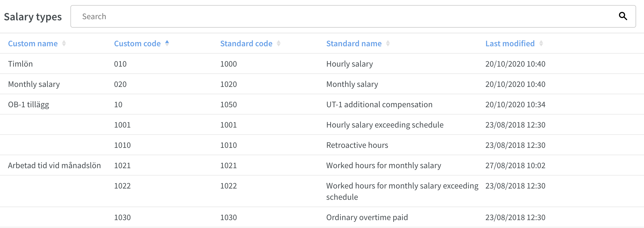This screenshot has width=644, height=228.
Task: Click standard code 1050
Action: pos(228,104)
